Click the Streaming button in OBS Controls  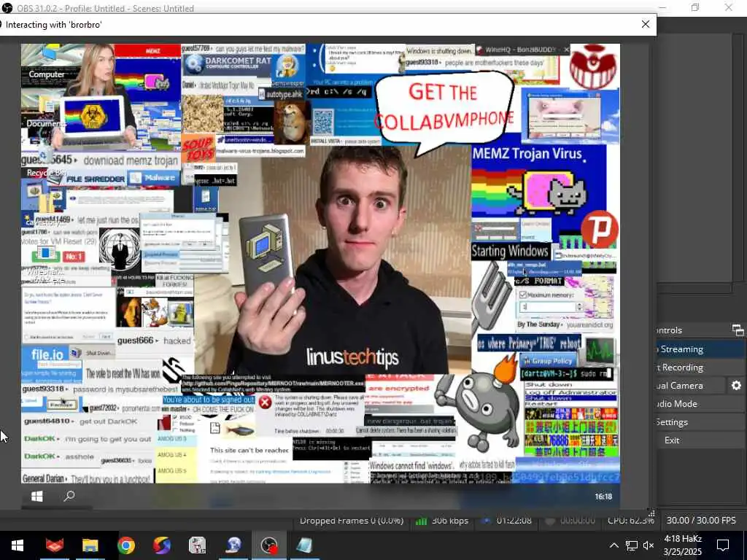(x=700, y=349)
